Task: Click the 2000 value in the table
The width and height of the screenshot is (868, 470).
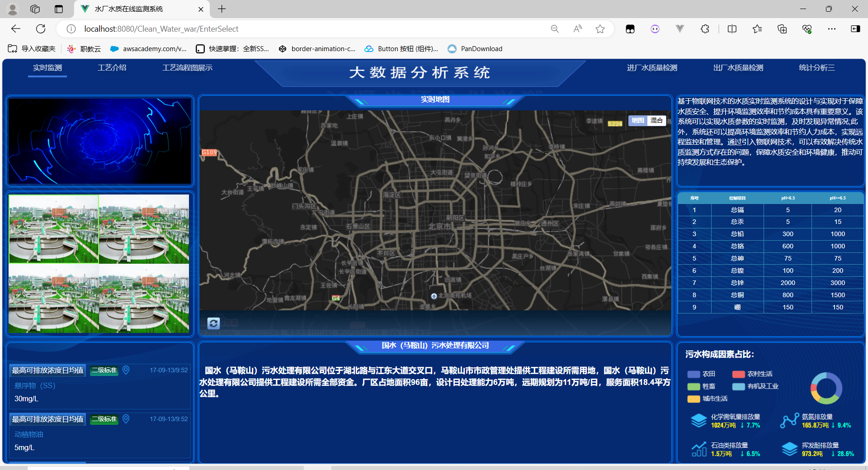Action: [x=788, y=283]
